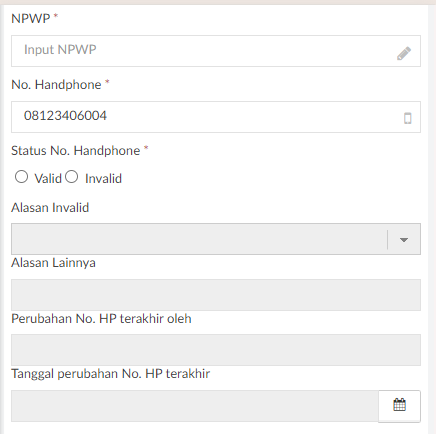
Task: Click the 'Invalid' option label text
Action: 103,179
